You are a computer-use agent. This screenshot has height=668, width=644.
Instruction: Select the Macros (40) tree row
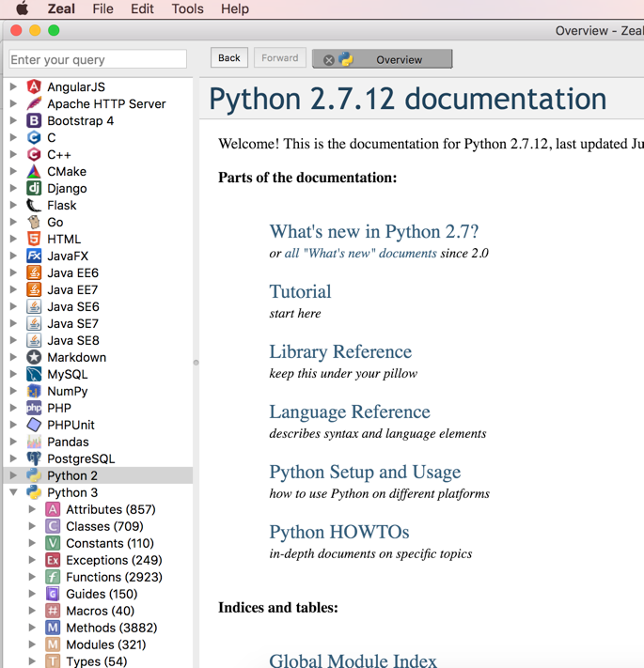tap(98, 611)
